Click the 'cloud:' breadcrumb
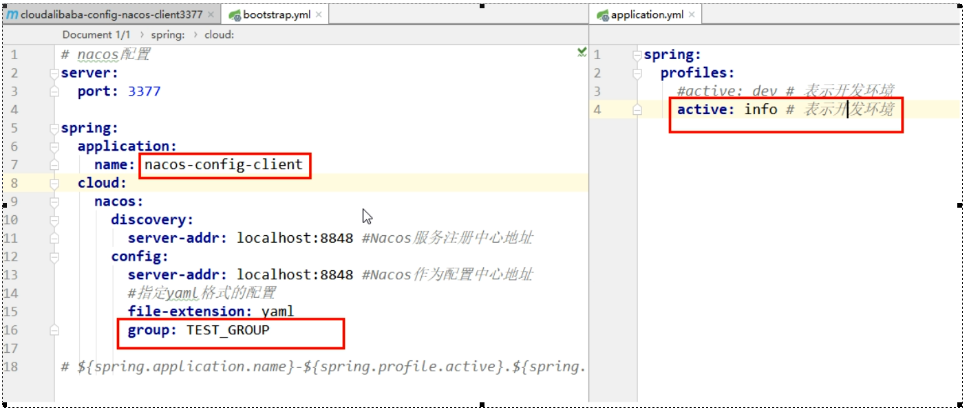The width and height of the screenshot is (980, 414). coord(219,34)
